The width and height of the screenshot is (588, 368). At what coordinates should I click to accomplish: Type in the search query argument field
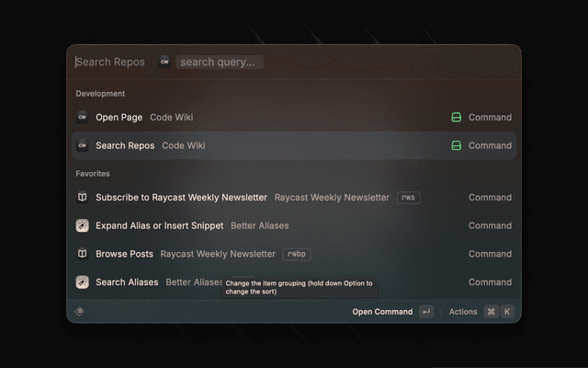[220, 63]
